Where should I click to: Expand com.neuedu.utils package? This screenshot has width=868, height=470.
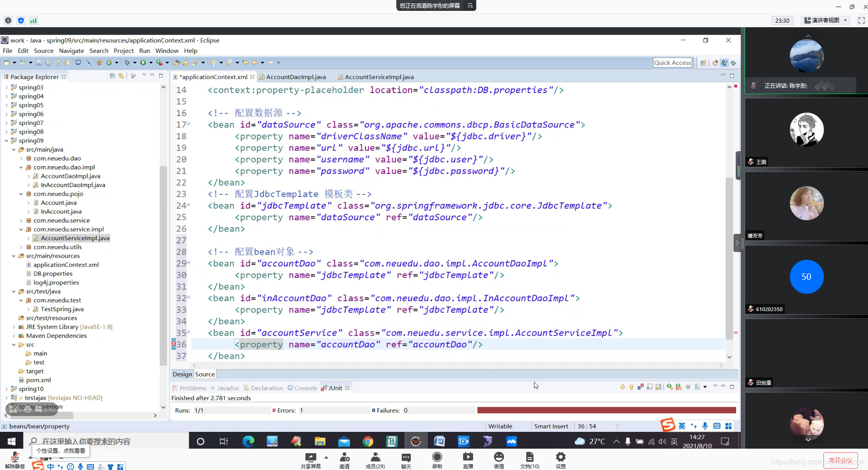pyautogui.click(x=21, y=247)
